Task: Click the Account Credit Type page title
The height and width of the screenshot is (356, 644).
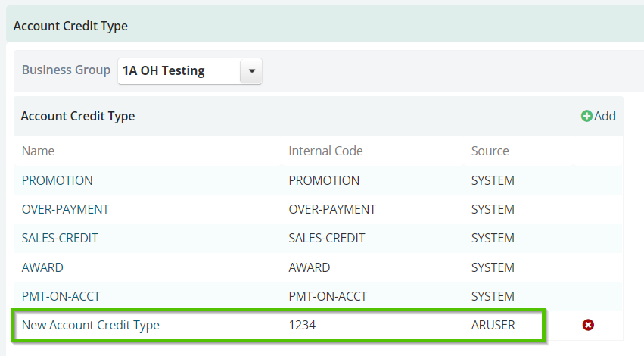Action: (x=70, y=26)
